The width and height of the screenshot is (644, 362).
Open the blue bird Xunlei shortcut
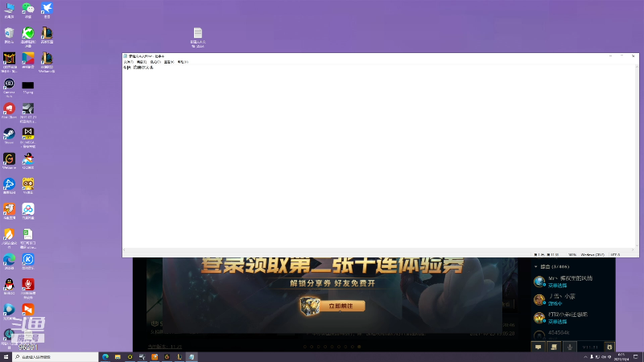click(x=47, y=10)
